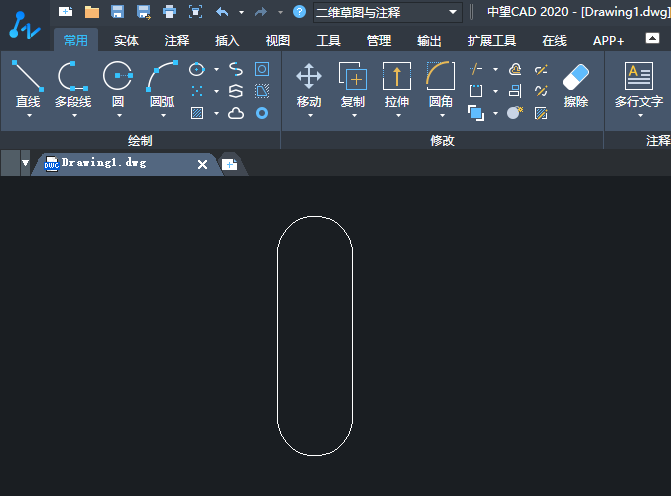The width and height of the screenshot is (671, 496).
Task: Select the donut drawing tool
Action: pyautogui.click(x=262, y=113)
